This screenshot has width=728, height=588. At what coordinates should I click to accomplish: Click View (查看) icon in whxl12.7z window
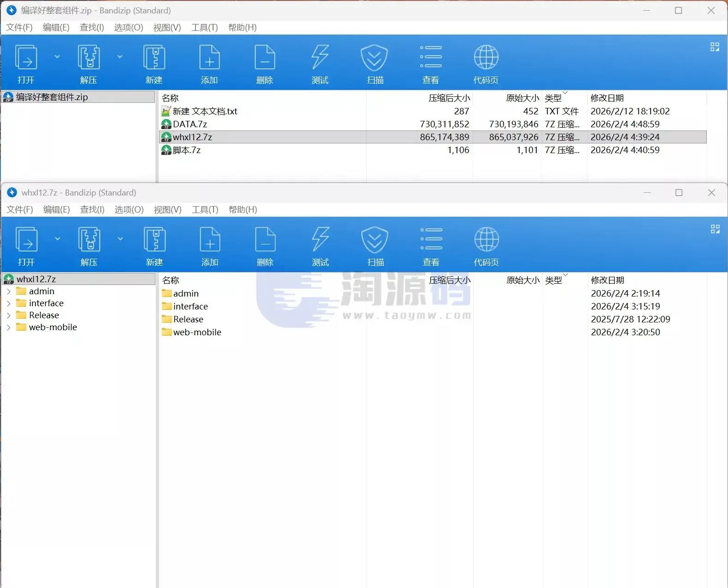coord(431,239)
